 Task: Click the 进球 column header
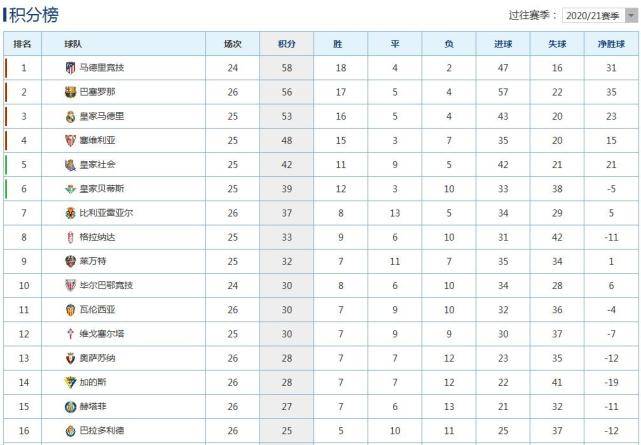click(503, 44)
